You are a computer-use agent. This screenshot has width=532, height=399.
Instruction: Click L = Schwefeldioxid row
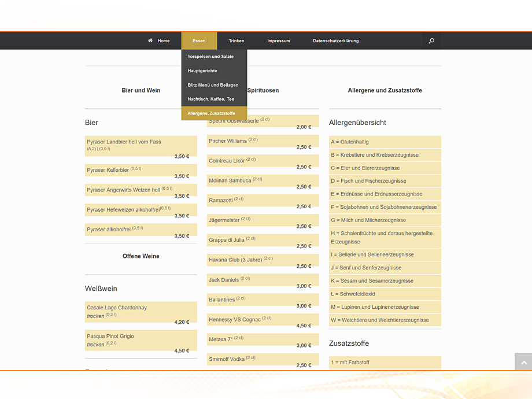click(x=385, y=294)
